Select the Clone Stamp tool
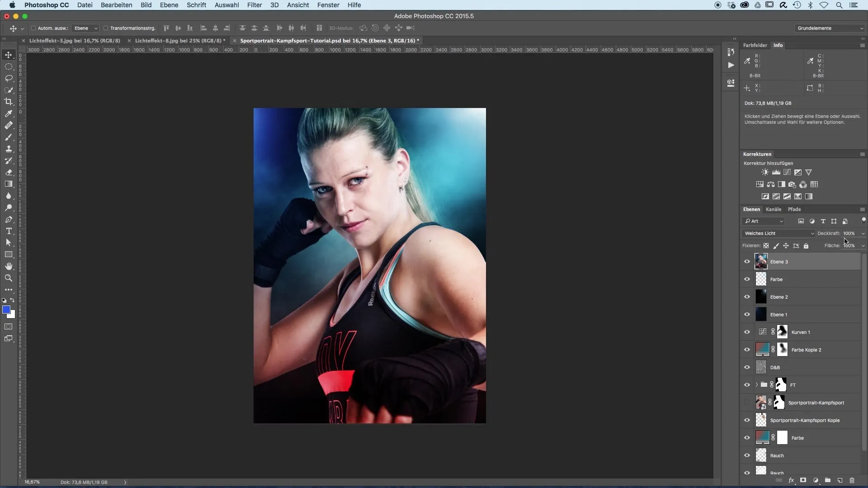Viewport: 868px width, 488px height. (x=9, y=149)
